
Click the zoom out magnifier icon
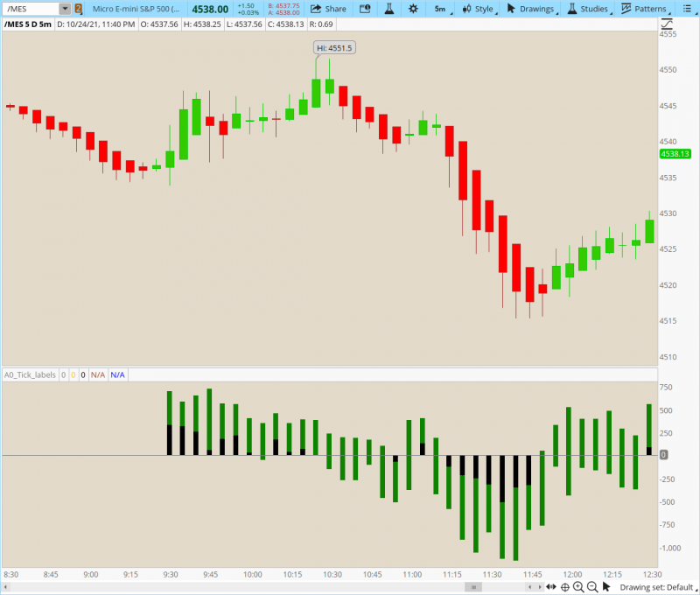pyautogui.click(x=592, y=587)
